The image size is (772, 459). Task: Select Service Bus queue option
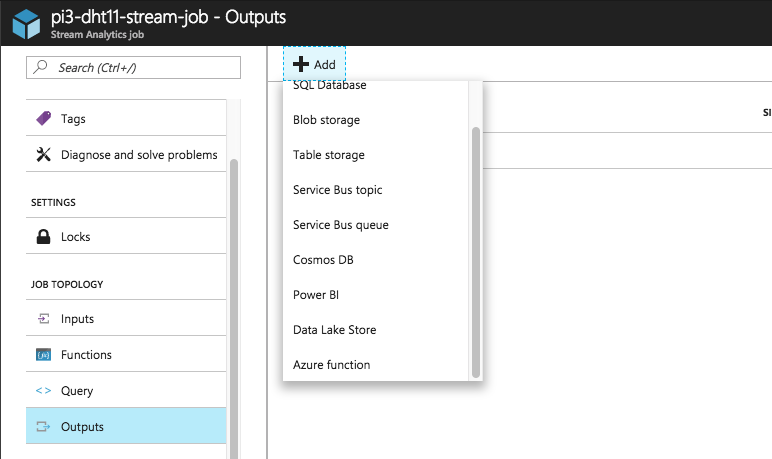376,225
